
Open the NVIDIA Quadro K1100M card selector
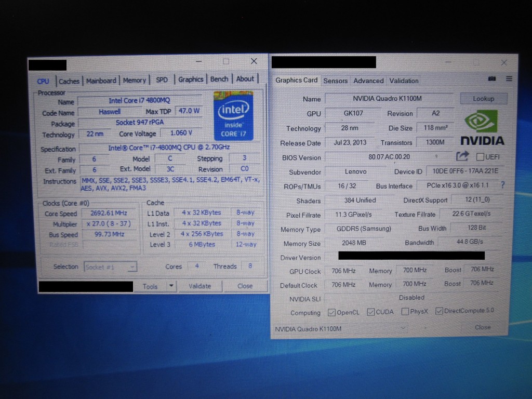341,328
